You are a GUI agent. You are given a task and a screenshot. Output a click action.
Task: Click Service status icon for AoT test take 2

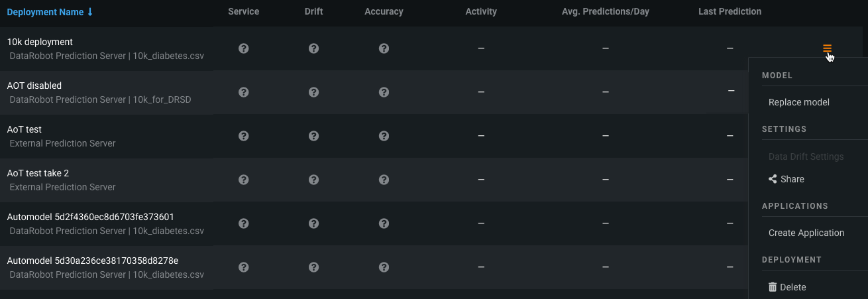(x=244, y=180)
